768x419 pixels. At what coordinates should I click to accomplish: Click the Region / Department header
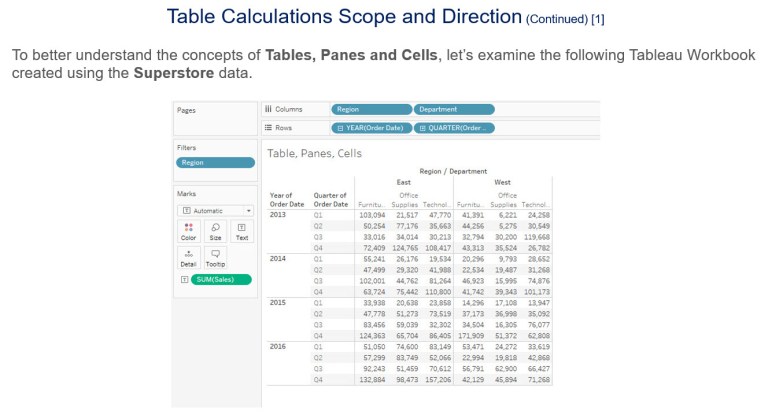click(x=453, y=171)
